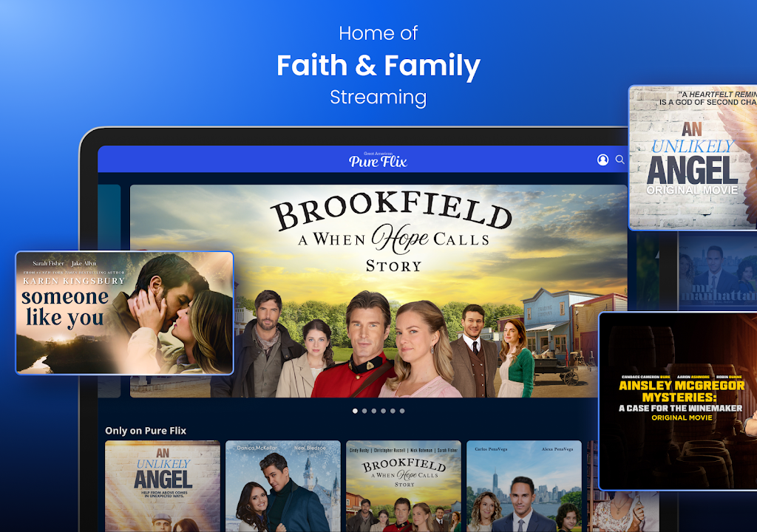Select Brookfield thumbnail in Only on Pure Flix row
This screenshot has width=757, height=532.
(404, 486)
